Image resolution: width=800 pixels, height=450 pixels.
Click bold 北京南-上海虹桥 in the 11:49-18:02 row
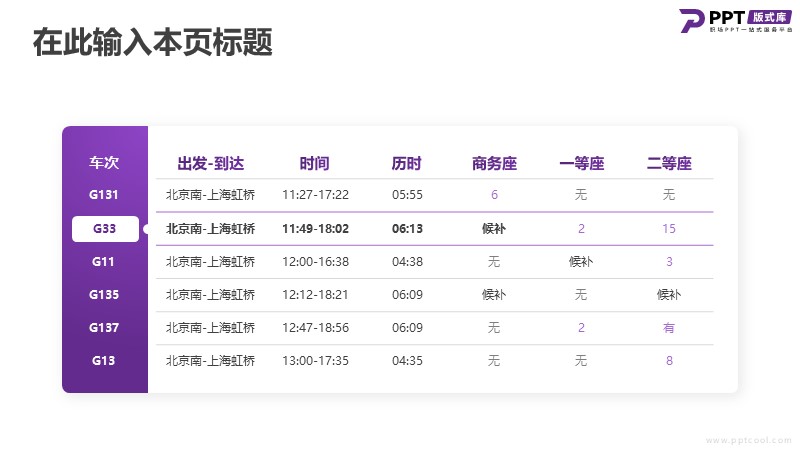210,229
